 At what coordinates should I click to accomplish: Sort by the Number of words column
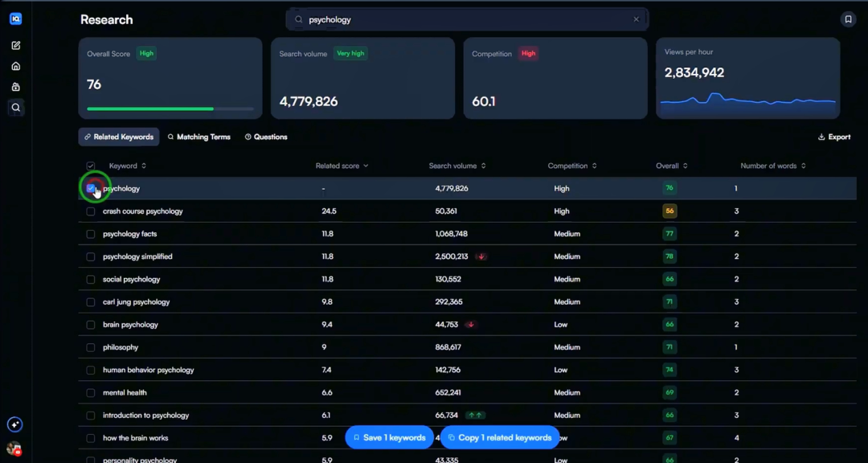click(773, 166)
